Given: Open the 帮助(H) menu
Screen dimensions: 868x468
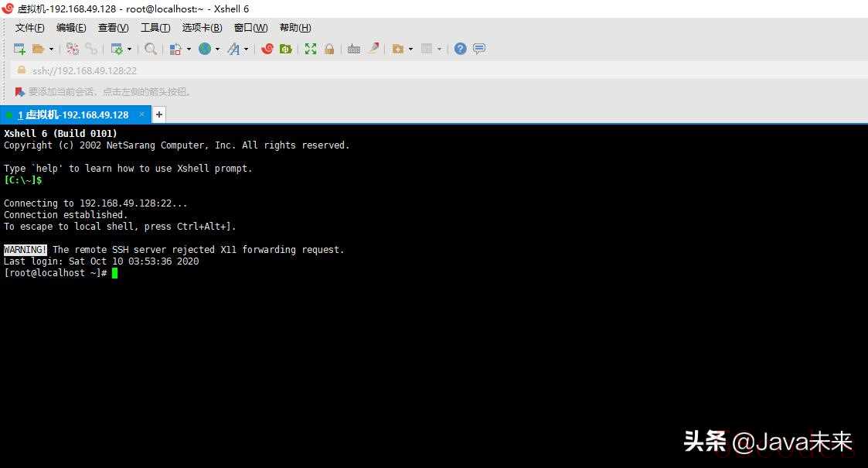Looking at the screenshot, I should pos(295,28).
